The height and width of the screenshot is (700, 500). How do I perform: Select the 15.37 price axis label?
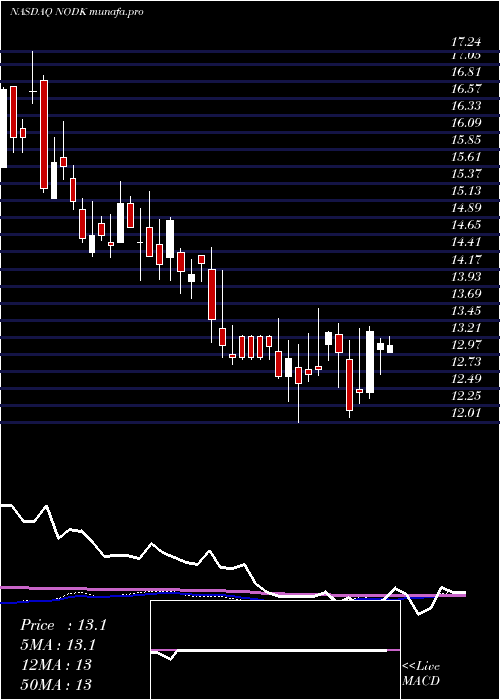tap(466, 174)
